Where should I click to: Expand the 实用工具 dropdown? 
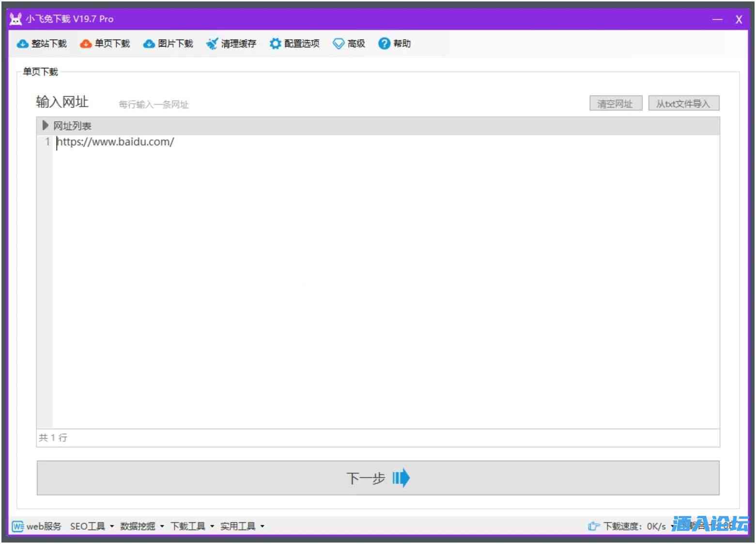click(x=242, y=526)
